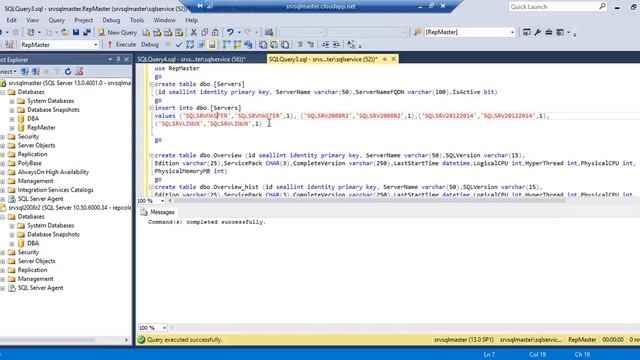Click the Properties wrench icon
The height and width of the screenshot is (360, 640).
[x=538, y=32]
